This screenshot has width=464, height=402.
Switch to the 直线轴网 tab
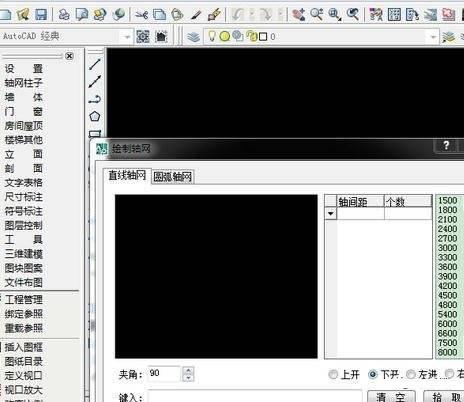pyautogui.click(x=127, y=175)
